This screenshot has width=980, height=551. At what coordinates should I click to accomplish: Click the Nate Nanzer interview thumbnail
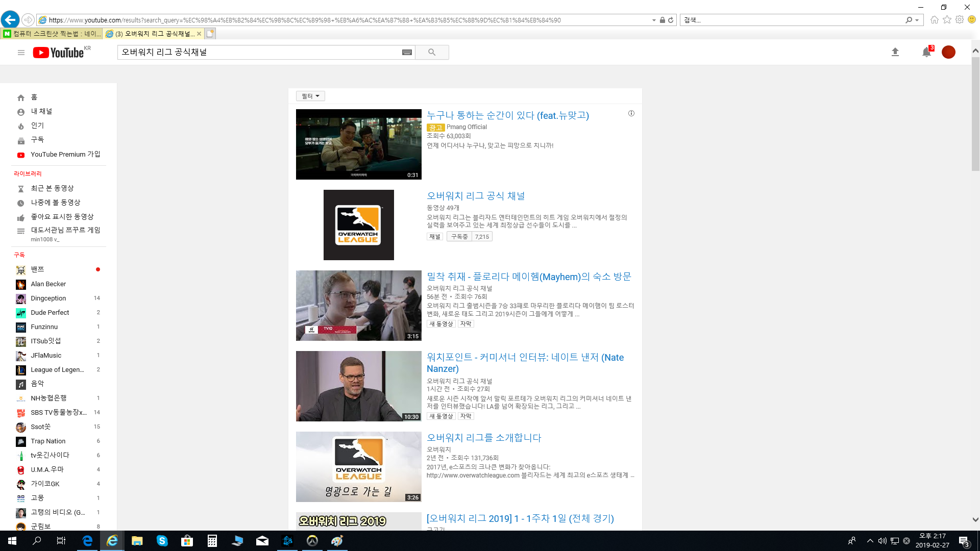pyautogui.click(x=358, y=386)
